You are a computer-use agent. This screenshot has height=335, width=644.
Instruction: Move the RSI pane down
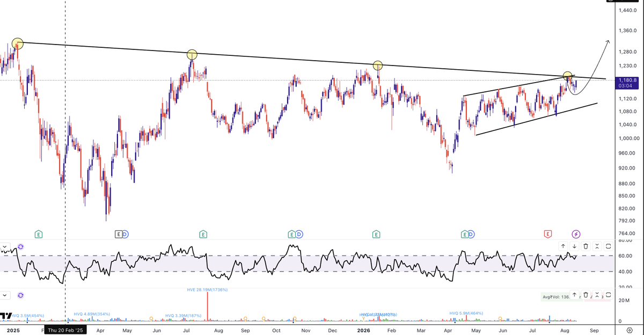574,246
